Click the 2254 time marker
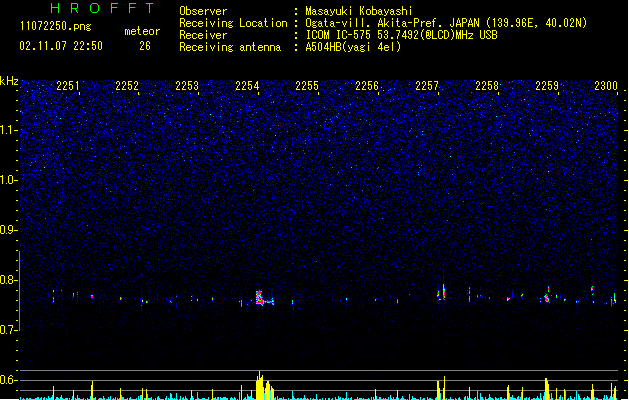629x400 pixels. 247,86
